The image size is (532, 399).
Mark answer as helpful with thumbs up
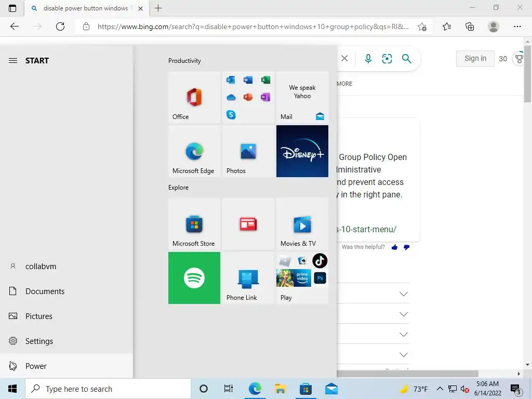(394, 247)
